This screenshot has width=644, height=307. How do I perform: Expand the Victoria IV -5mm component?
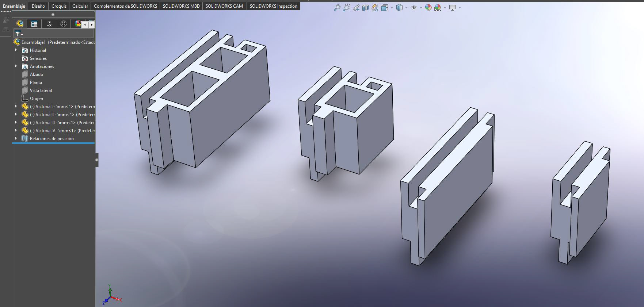tap(16, 130)
